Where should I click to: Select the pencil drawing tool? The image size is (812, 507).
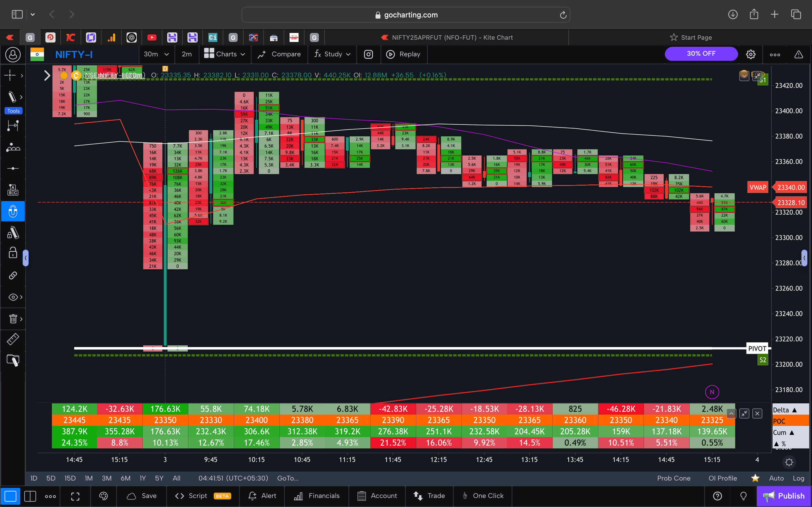tap(13, 97)
